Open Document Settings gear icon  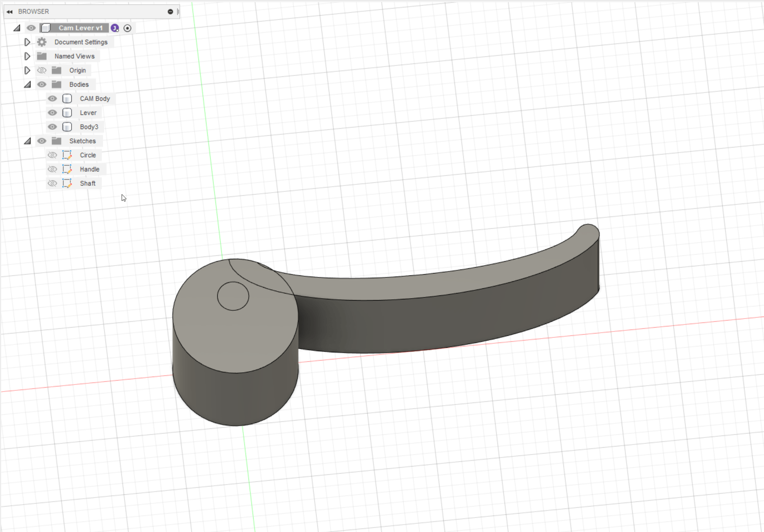point(42,42)
